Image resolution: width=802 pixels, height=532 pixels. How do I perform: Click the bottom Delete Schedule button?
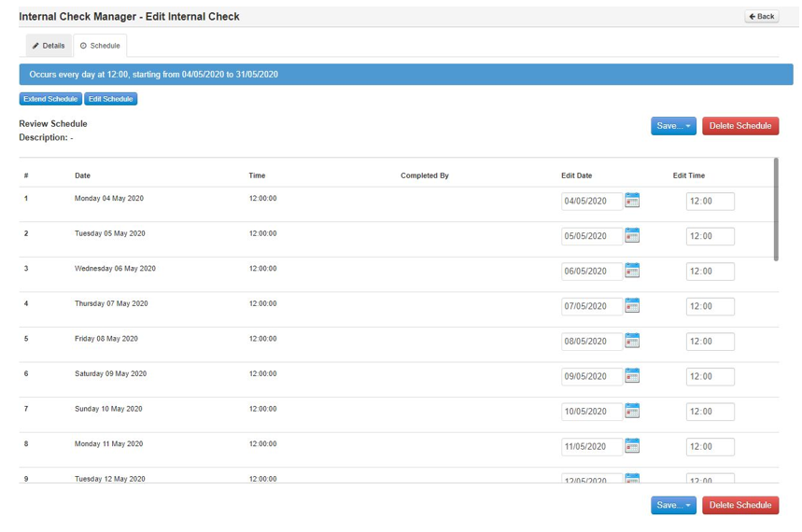(x=740, y=505)
